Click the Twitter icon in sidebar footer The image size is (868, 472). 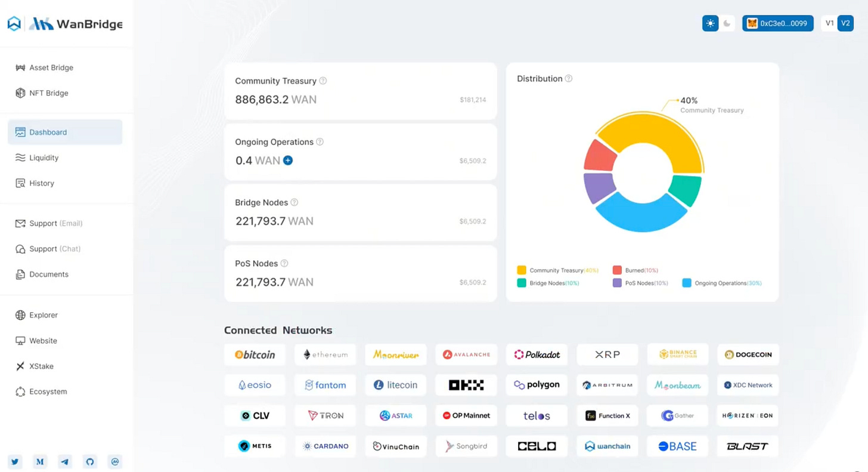15,461
